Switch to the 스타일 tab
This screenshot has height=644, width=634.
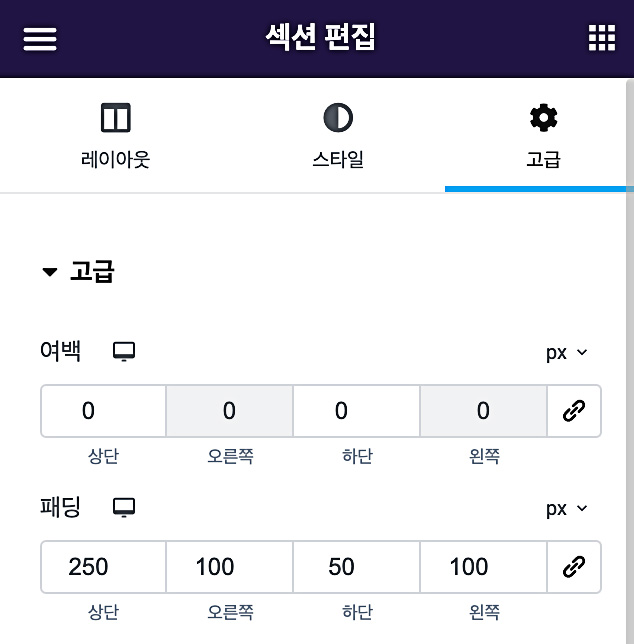[338, 136]
